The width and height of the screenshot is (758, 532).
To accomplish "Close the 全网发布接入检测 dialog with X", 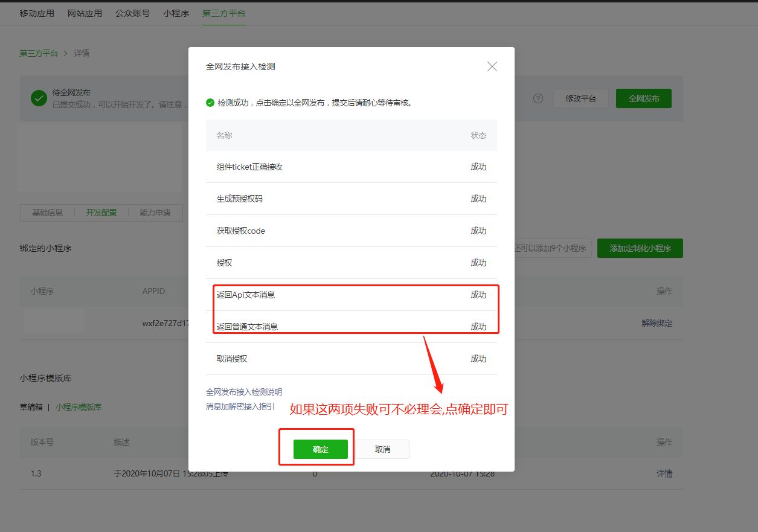I will point(492,66).
